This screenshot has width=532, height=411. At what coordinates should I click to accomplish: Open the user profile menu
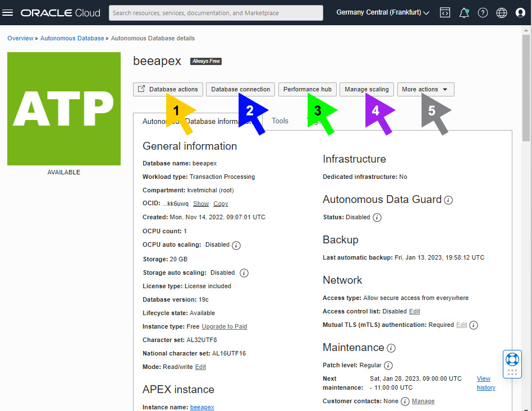tap(520, 13)
